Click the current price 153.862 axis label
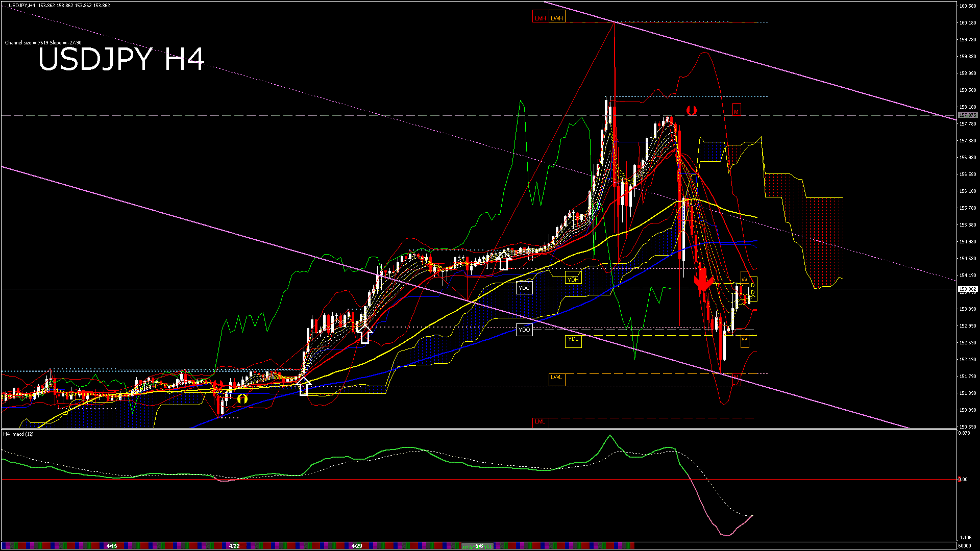This screenshot has height=551, width=980. point(967,289)
